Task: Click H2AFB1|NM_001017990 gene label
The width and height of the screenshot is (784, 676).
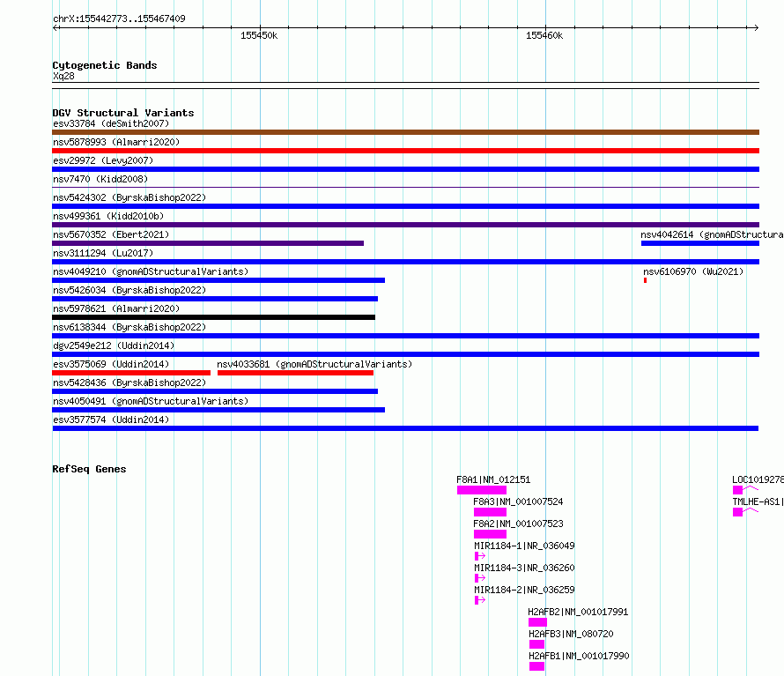Action: tap(579, 656)
